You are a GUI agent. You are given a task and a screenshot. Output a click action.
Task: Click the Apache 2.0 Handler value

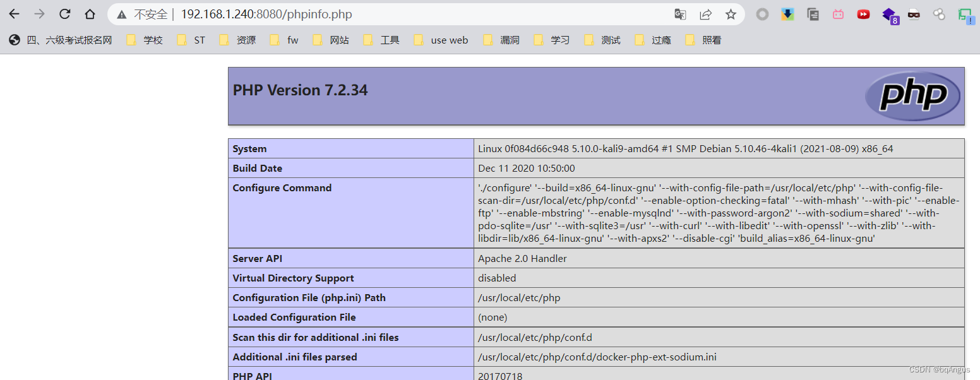click(522, 259)
